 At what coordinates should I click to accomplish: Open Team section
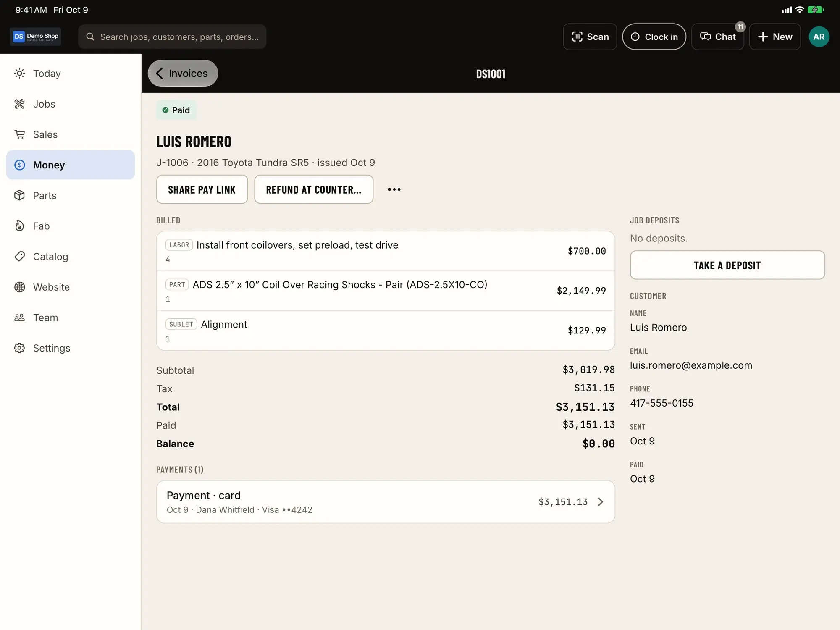click(x=71, y=318)
